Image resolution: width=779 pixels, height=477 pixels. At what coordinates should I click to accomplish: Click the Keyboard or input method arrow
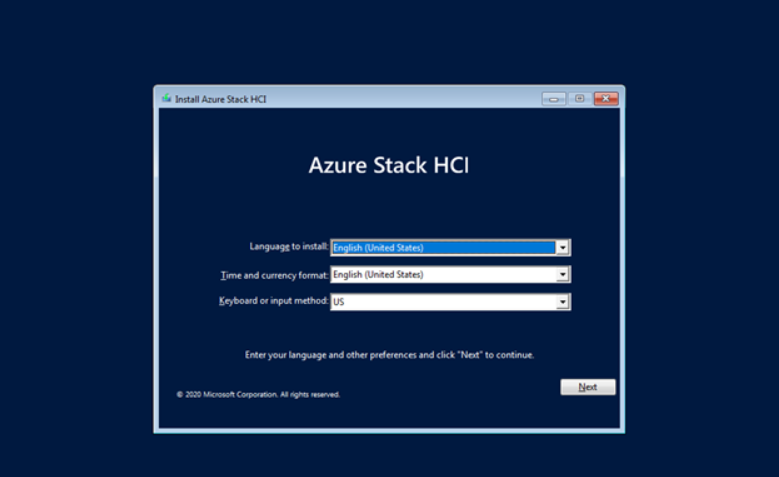click(562, 302)
